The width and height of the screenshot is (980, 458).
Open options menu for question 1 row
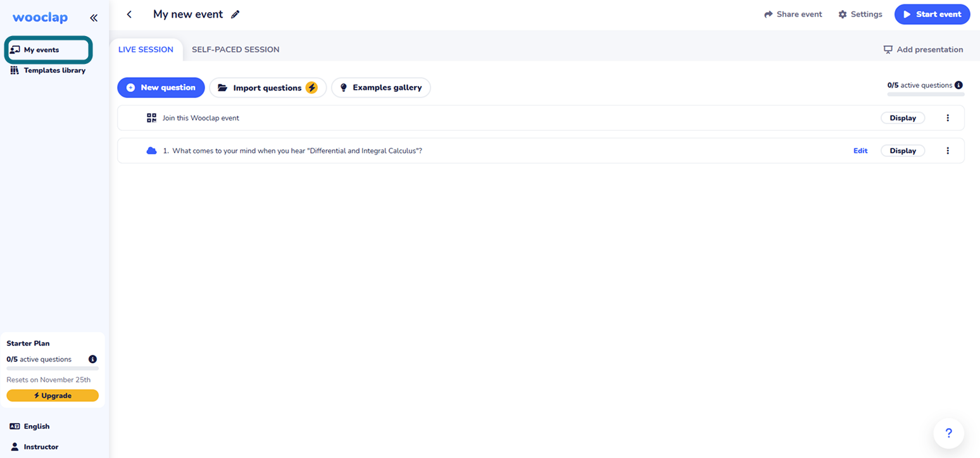tap(948, 151)
